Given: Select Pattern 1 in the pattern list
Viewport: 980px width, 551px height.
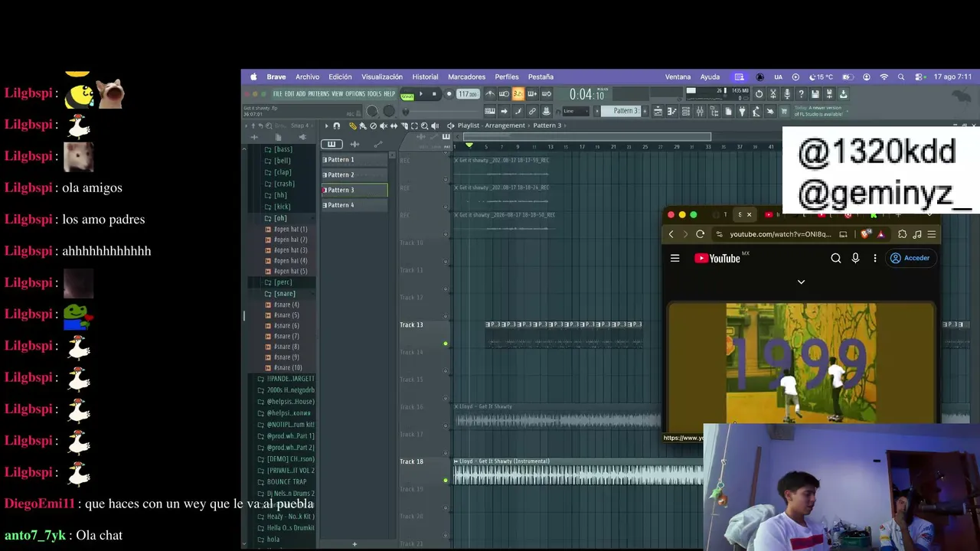Looking at the screenshot, I should pyautogui.click(x=354, y=160).
